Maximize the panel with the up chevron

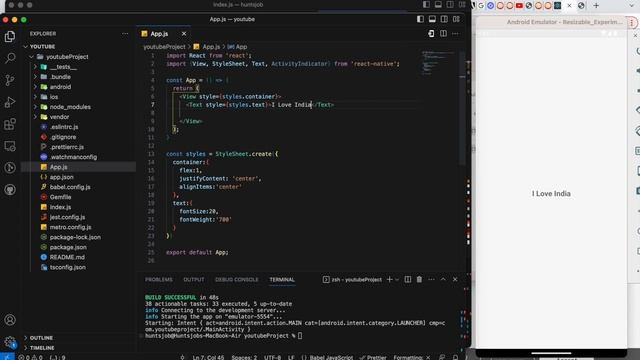click(x=443, y=280)
